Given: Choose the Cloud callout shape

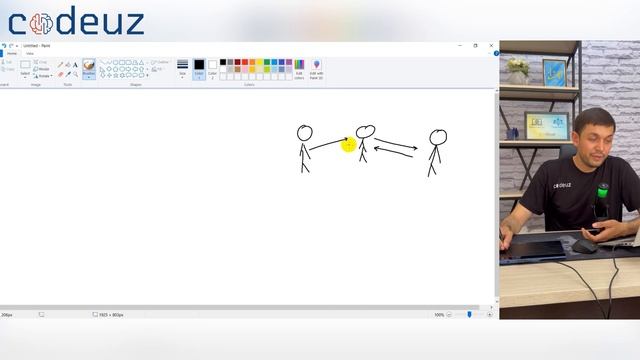Looking at the screenshot, I should pos(142,75).
